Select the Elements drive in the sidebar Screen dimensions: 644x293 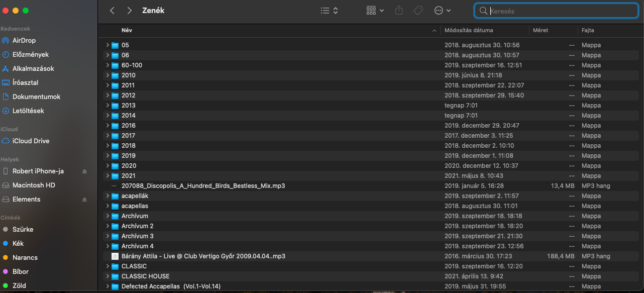(x=26, y=199)
